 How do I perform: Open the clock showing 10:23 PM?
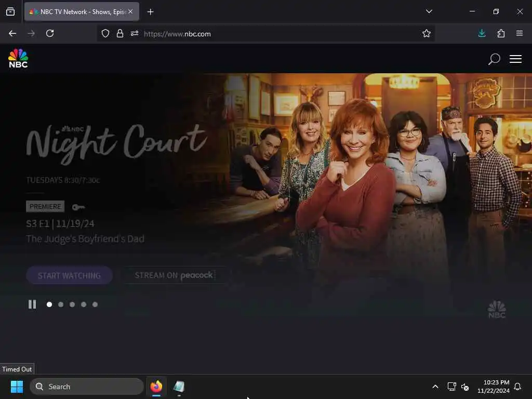[494, 387]
